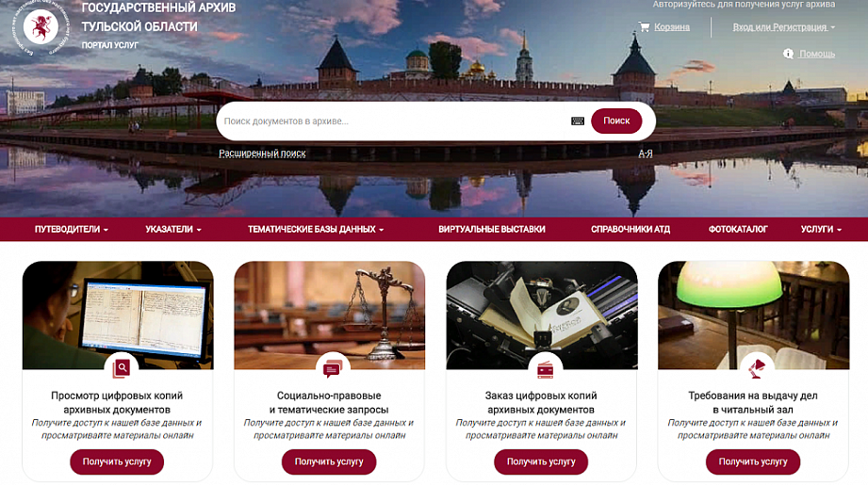
Task: Open the Услуги dropdown menu
Action: click(x=821, y=229)
